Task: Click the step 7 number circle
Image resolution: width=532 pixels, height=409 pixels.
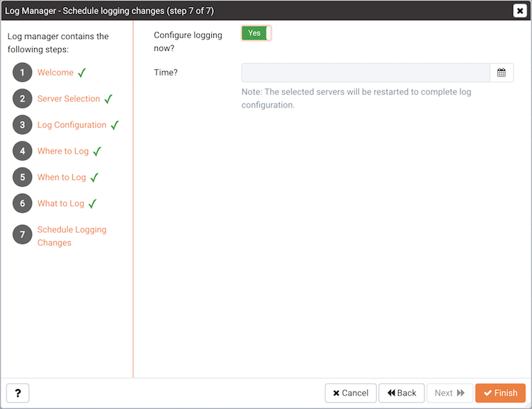Action: [23, 234]
